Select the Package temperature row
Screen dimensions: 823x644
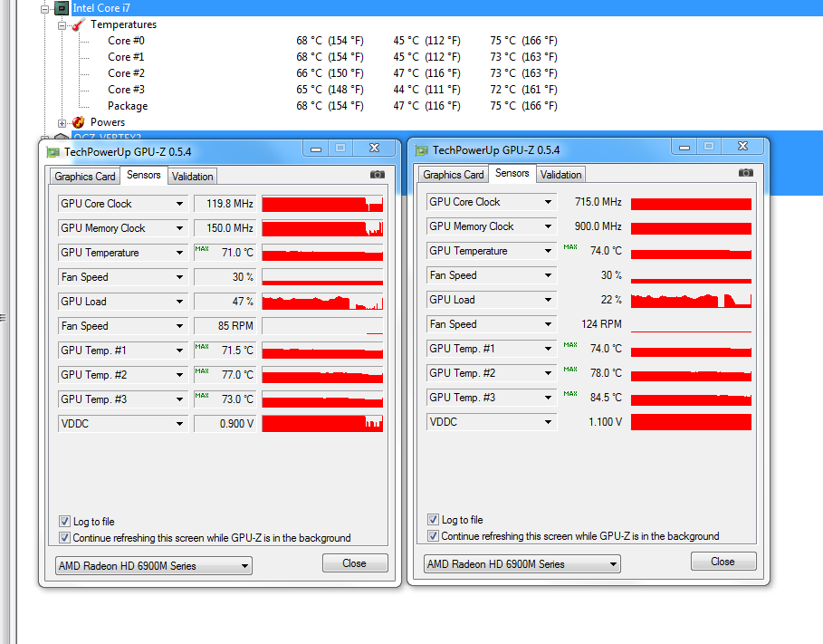[x=333, y=106]
